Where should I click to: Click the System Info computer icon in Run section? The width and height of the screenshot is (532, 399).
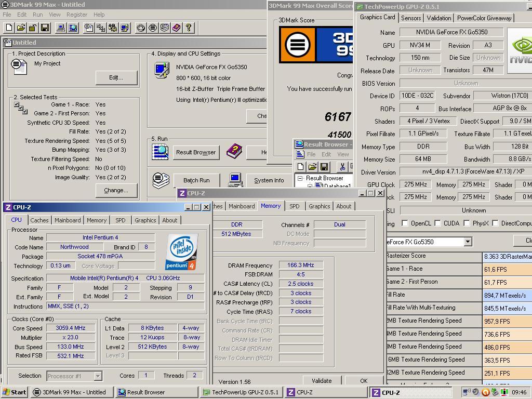(x=235, y=180)
